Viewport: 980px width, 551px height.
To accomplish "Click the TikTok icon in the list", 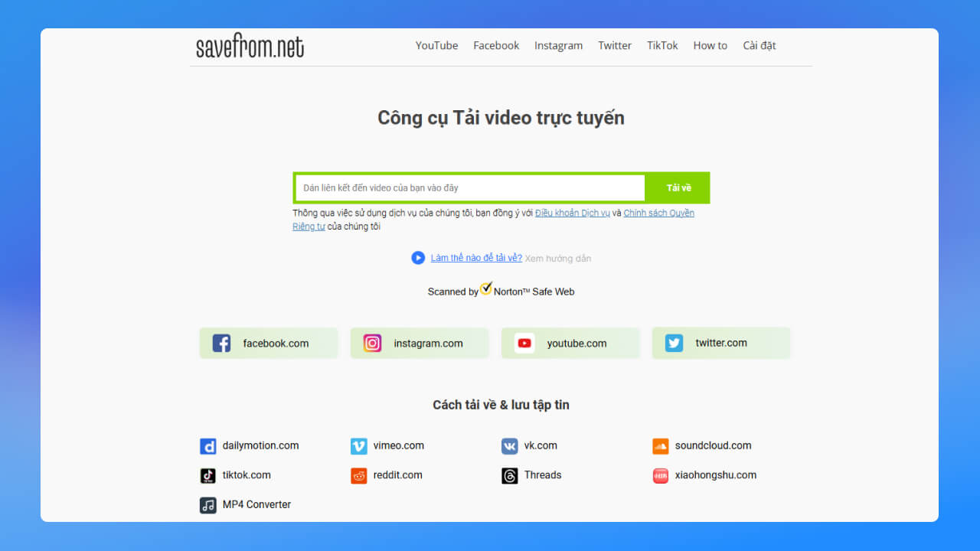I will (x=207, y=476).
